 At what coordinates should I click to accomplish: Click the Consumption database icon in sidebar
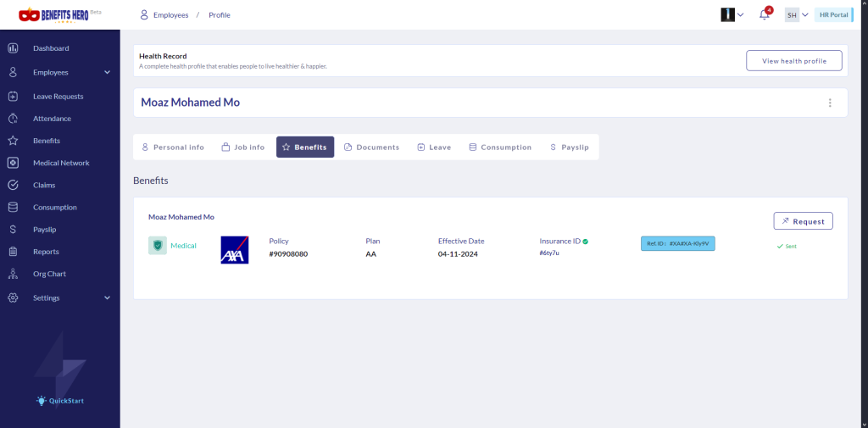14,207
